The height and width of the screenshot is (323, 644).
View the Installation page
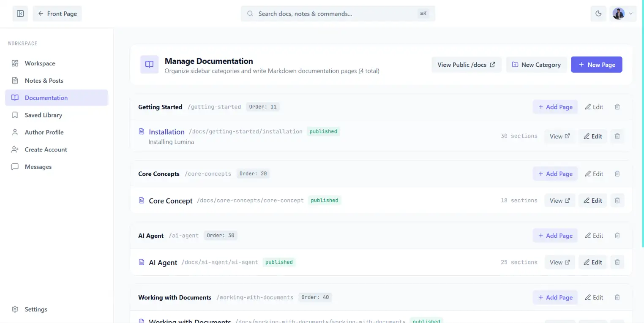pyautogui.click(x=559, y=136)
